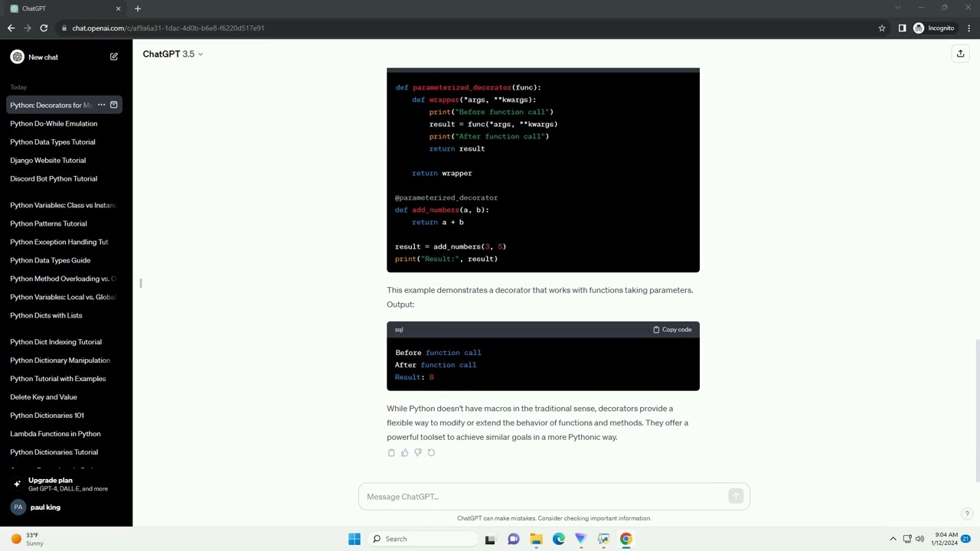The width and height of the screenshot is (980, 551).
Task: Open Python Variables: Local vs. Global chat
Action: [61, 297]
